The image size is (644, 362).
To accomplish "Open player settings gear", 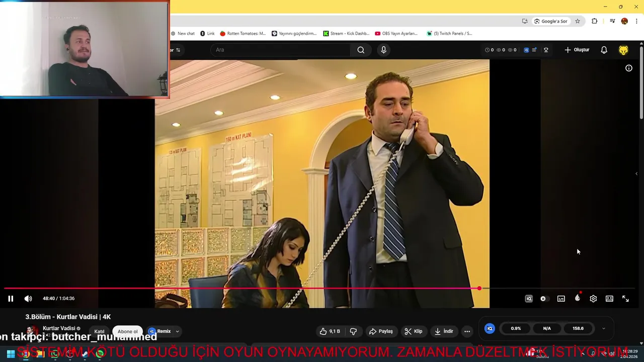I will (593, 299).
